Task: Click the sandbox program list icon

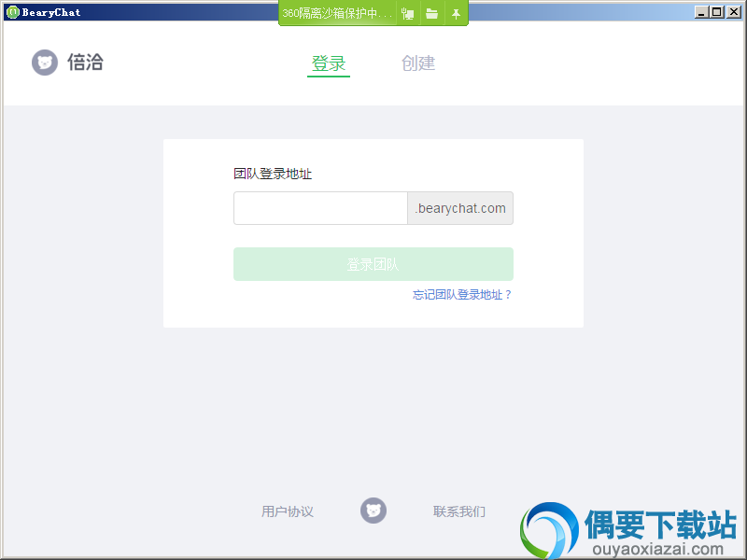Action: [408, 14]
